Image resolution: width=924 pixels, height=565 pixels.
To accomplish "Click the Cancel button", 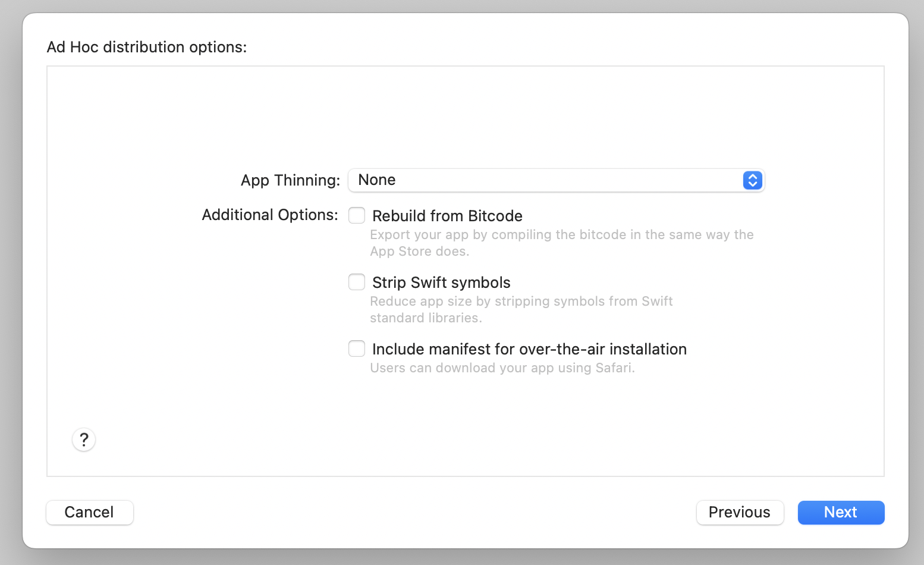I will [x=90, y=512].
